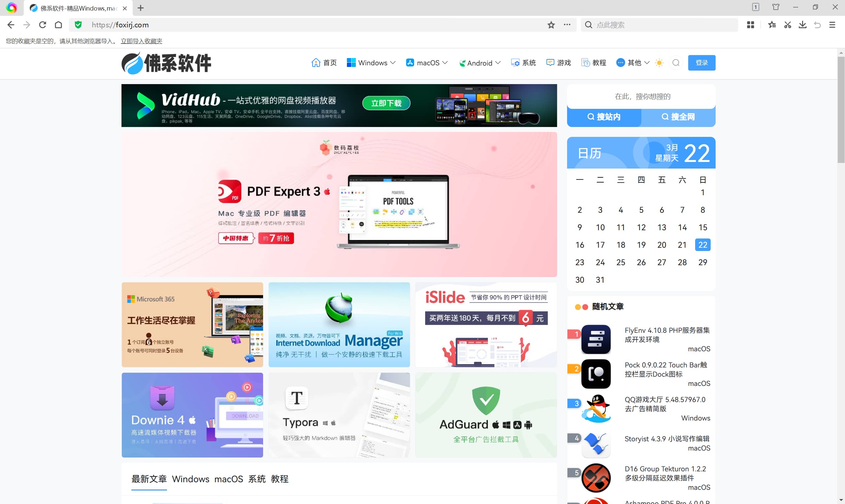This screenshot has width=845, height=504.
Task: Open the iSlide promo card
Action: 486,325
